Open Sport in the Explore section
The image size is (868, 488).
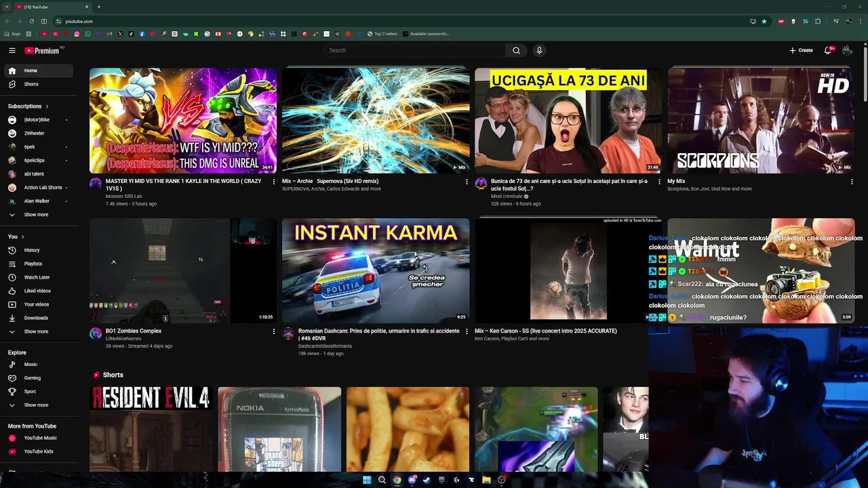(38, 392)
